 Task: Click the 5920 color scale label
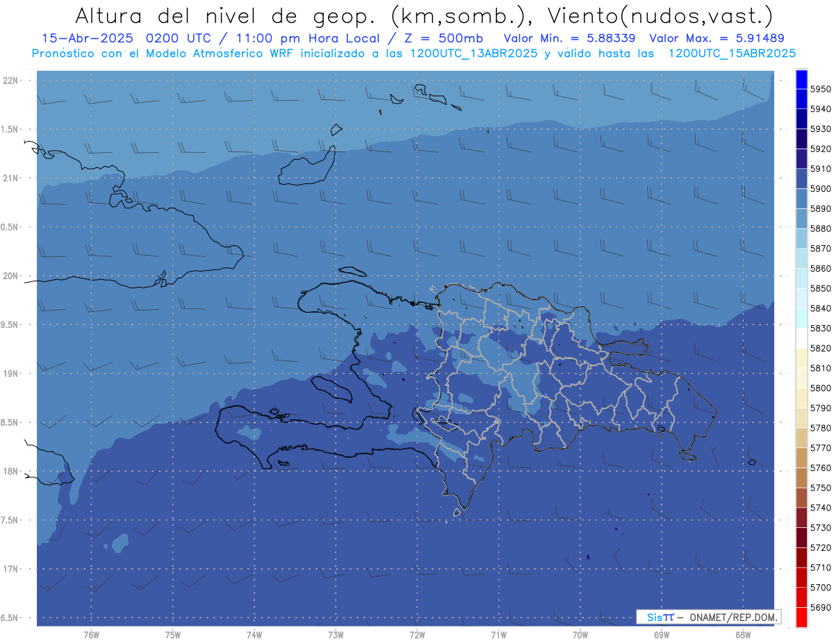[821, 149]
